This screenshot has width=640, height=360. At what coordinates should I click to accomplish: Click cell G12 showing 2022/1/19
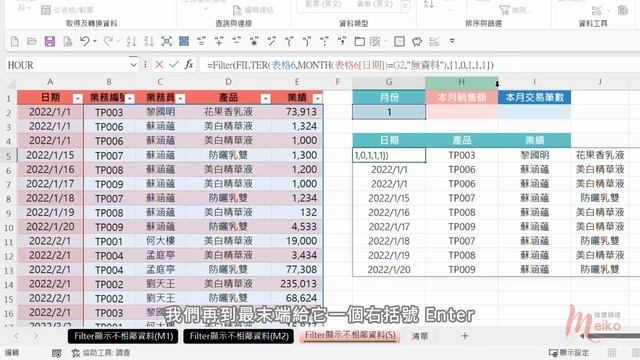[389, 255]
